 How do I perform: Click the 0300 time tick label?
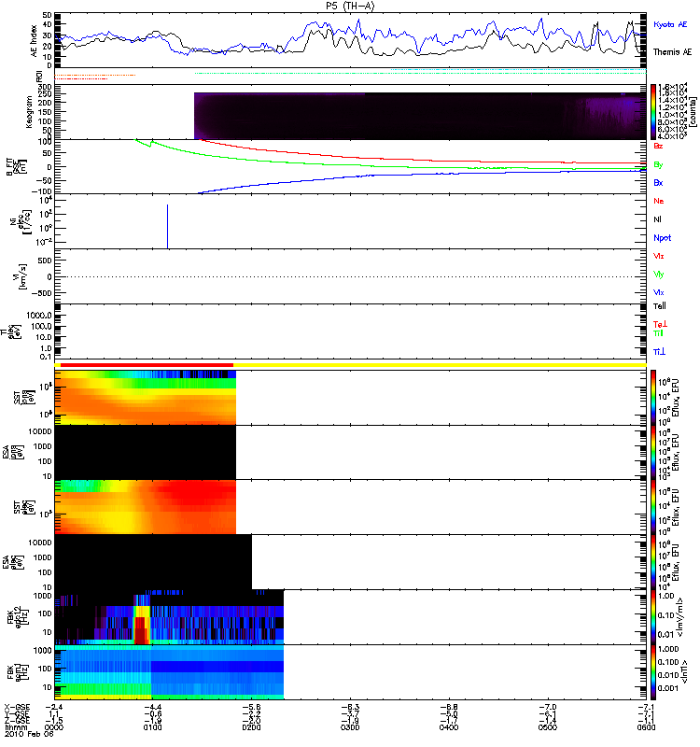pos(351,727)
